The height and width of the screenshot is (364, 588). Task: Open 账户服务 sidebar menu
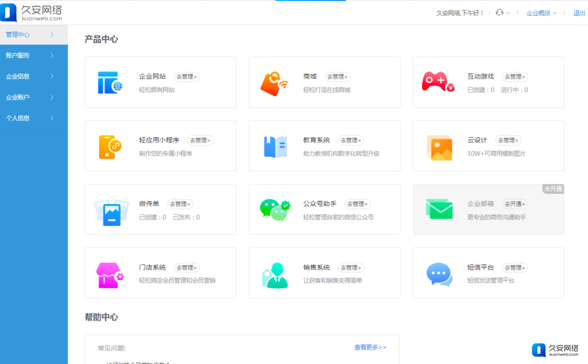coord(34,55)
